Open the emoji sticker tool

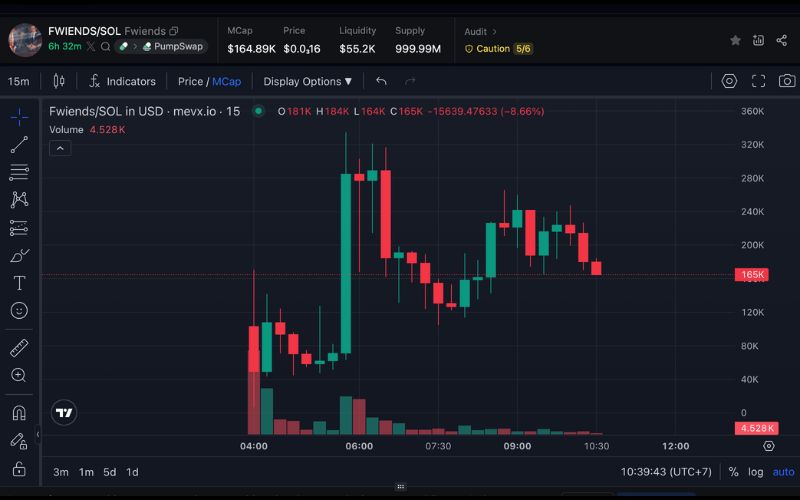point(19,311)
